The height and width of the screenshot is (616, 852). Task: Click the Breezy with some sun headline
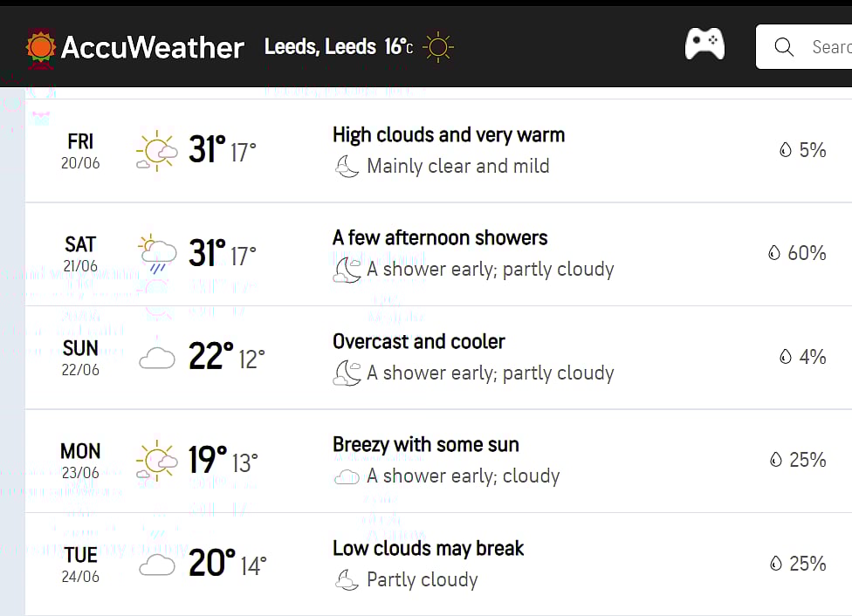[x=426, y=445]
